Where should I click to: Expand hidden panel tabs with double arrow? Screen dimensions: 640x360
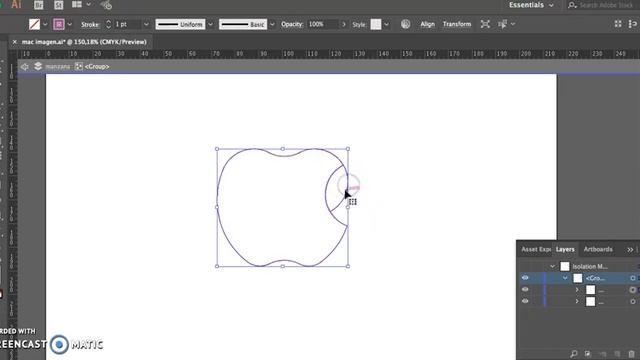click(630, 249)
